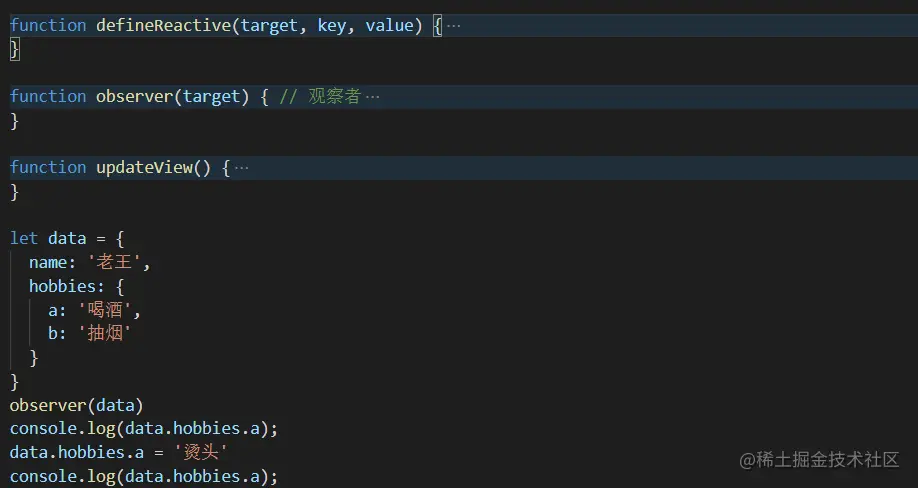The image size is (918, 488).
Task: Expand the folded defineReactive function ellipsis
Action: [x=453, y=26]
